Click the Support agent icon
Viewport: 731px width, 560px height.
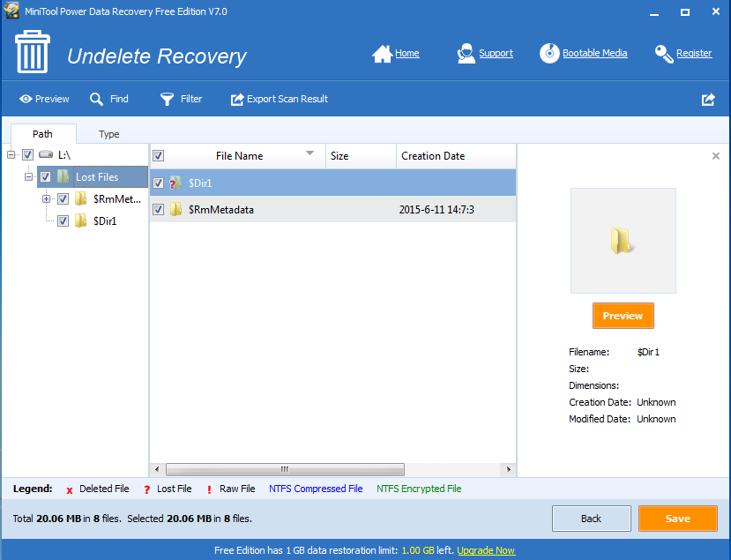(466, 54)
